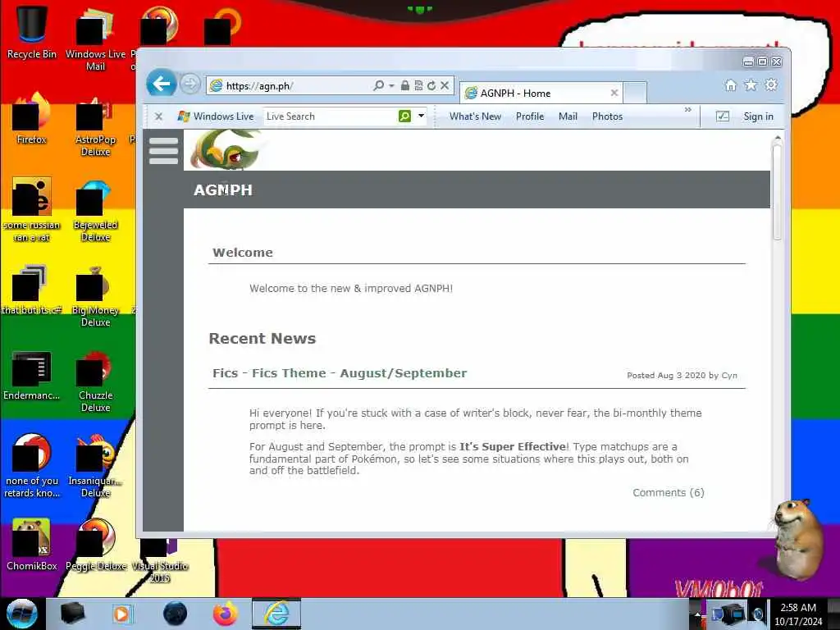The width and height of the screenshot is (840, 630).
Task: Open Peggle Deluxe desktop icon
Action: point(95,546)
